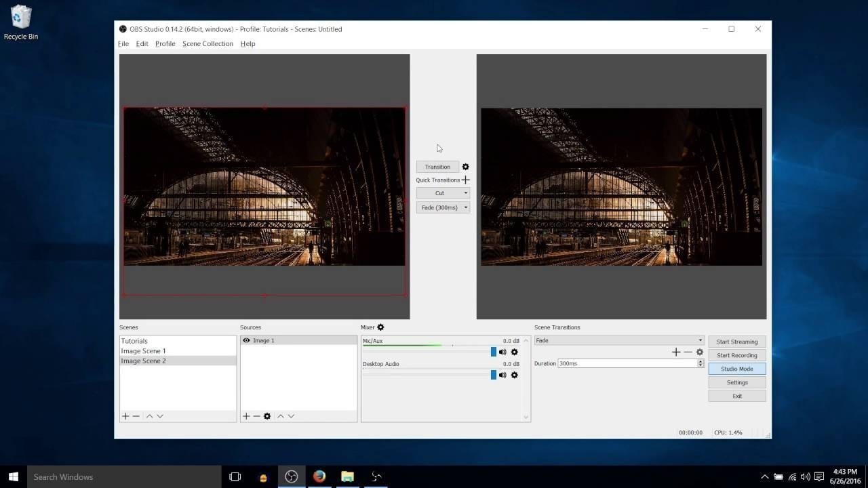Select Image Scene 1 in the Scenes list
This screenshot has width=868, height=488.
(x=143, y=350)
